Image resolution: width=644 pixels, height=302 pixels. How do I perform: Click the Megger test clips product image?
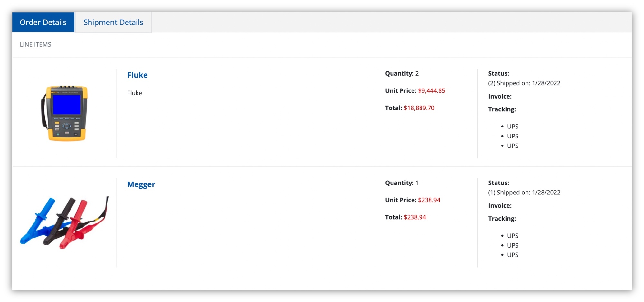coord(64,222)
